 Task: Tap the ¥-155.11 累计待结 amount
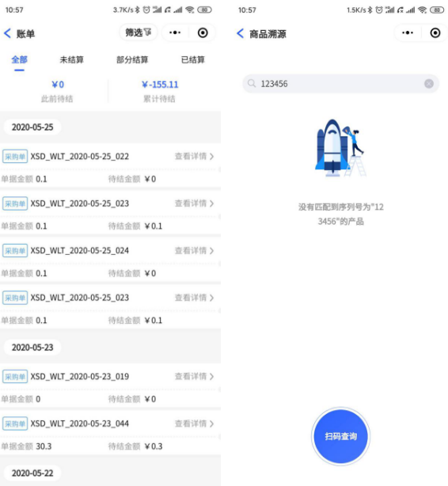160,85
